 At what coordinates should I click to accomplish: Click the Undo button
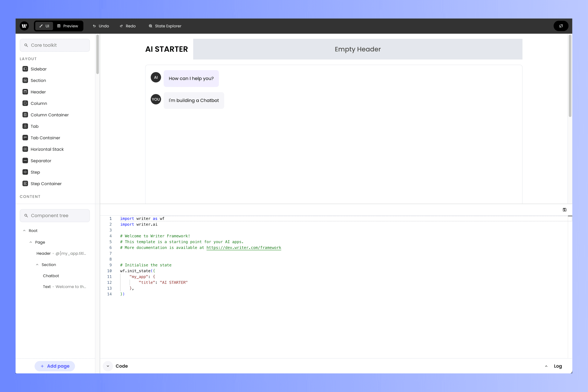pyautogui.click(x=101, y=26)
